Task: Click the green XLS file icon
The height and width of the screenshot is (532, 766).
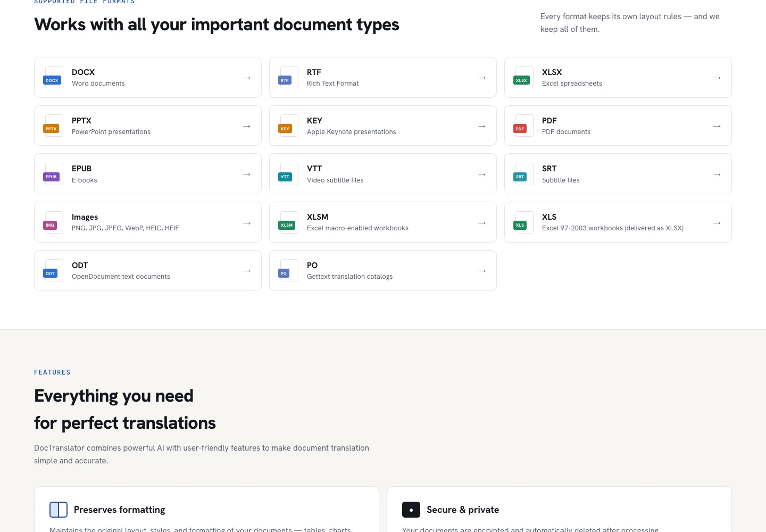Action: (x=523, y=222)
